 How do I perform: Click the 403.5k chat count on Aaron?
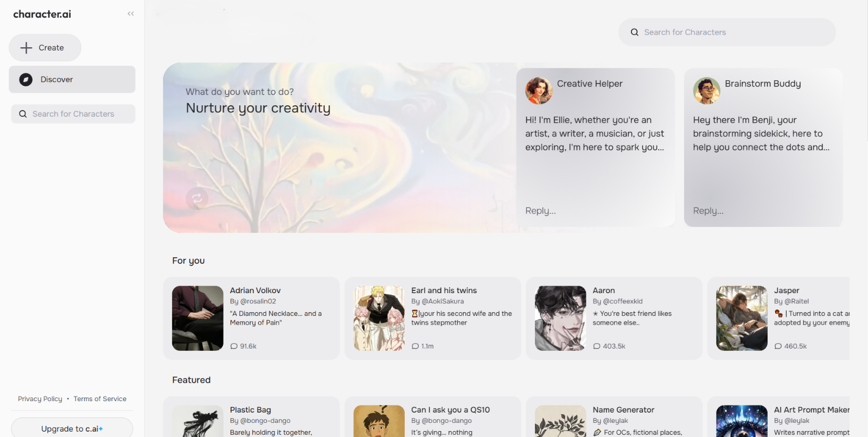point(614,346)
